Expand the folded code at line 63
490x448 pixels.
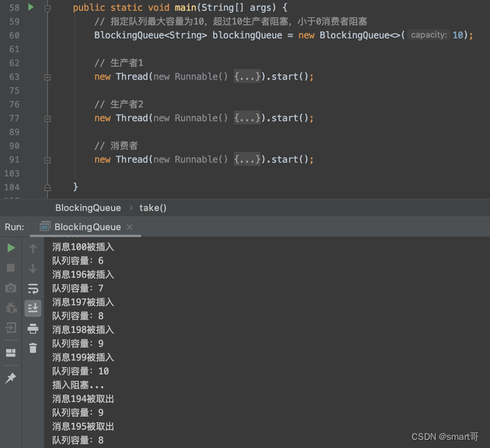[48, 77]
